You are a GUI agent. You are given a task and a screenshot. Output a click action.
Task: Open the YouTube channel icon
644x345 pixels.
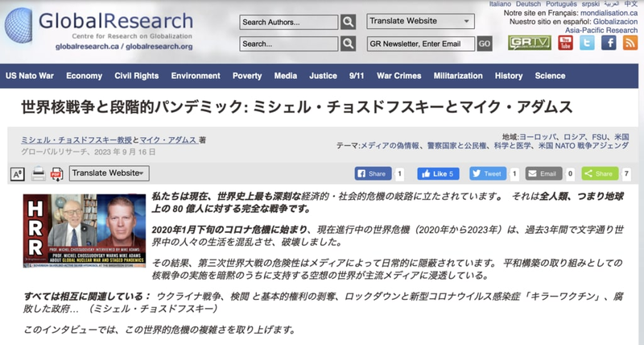point(566,43)
